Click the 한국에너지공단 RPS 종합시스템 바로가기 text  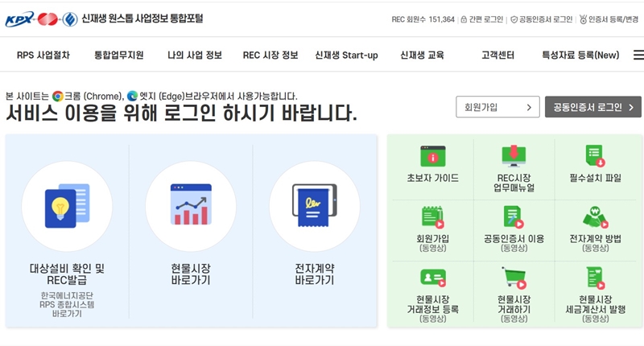pyautogui.click(x=67, y=304)
